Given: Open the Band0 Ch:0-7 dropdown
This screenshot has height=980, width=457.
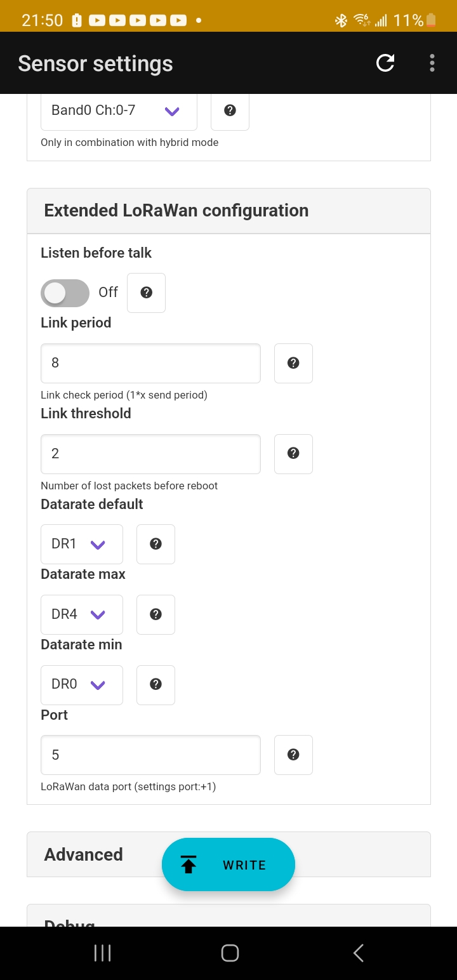Looking at the screenshot, I should 119,110.
